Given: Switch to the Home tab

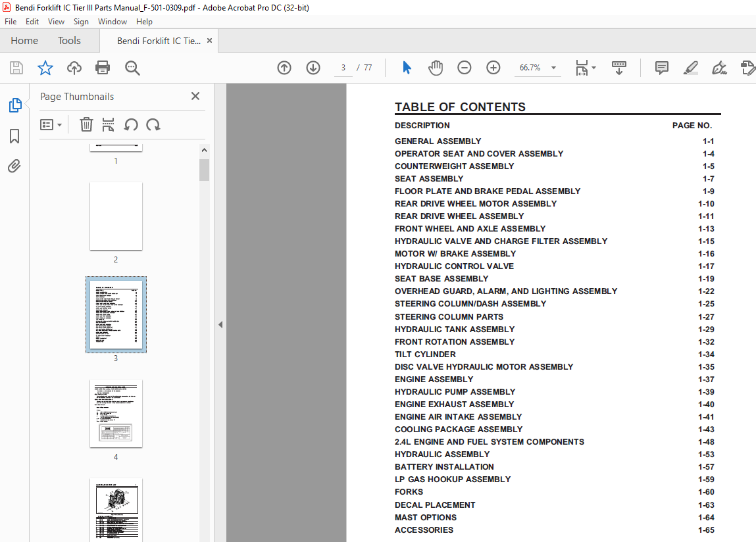Looking at the screenshot, I should pos(24,41).
